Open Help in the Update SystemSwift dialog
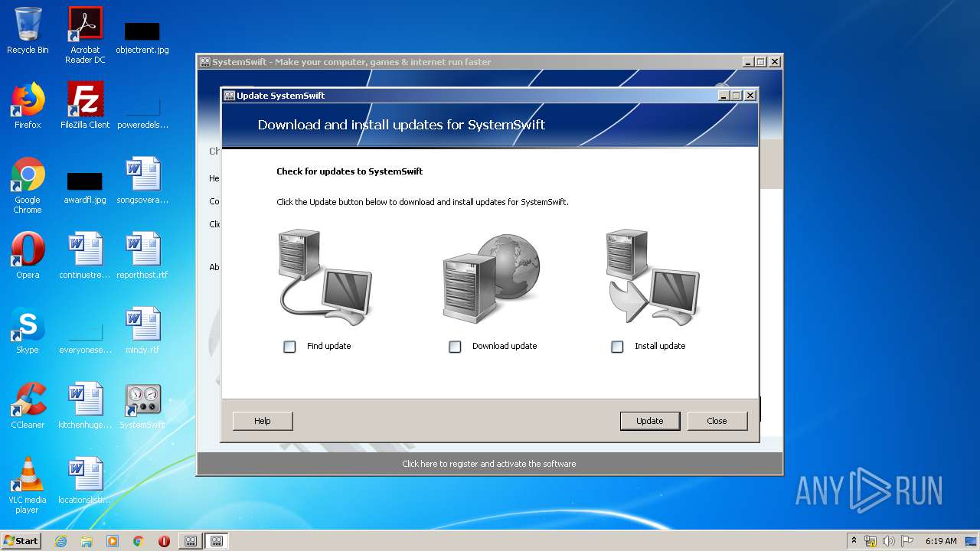 [x=263, y=421]
